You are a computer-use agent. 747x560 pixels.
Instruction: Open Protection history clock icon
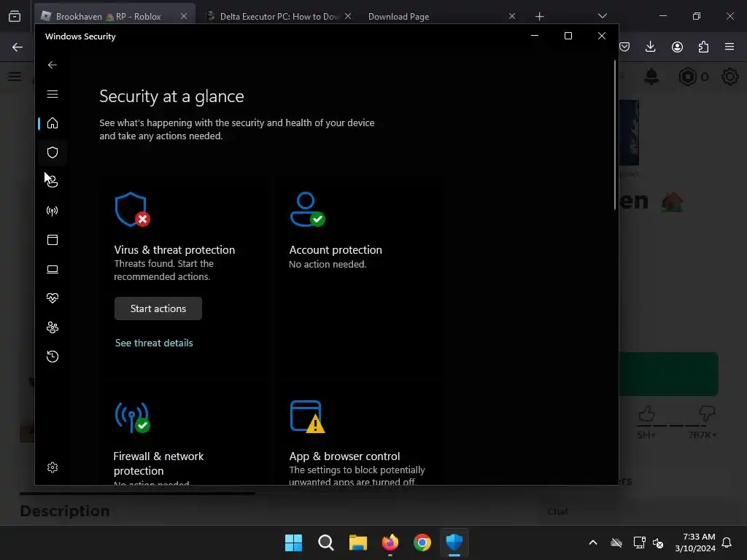point(53,357)
